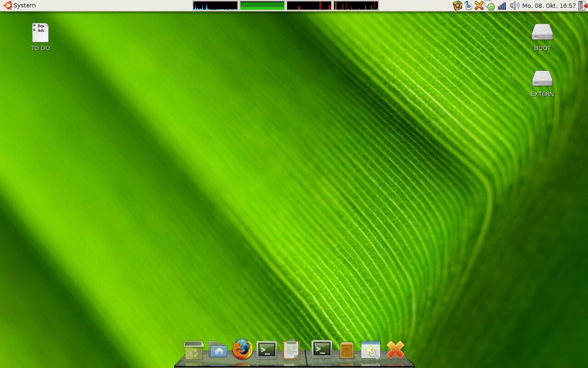Click the third system monitor graph with red bars
Screen dimensions: 588x368
click(309, 6)
